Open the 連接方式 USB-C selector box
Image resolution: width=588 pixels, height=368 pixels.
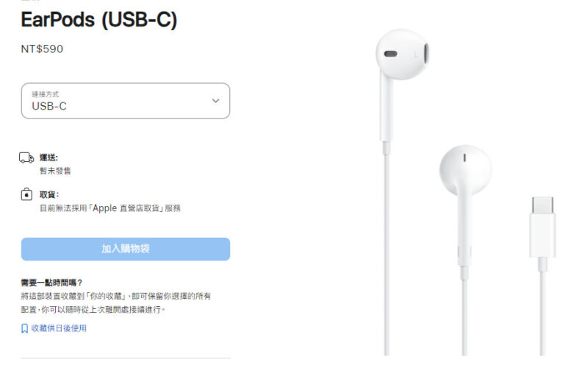(126, 101)
